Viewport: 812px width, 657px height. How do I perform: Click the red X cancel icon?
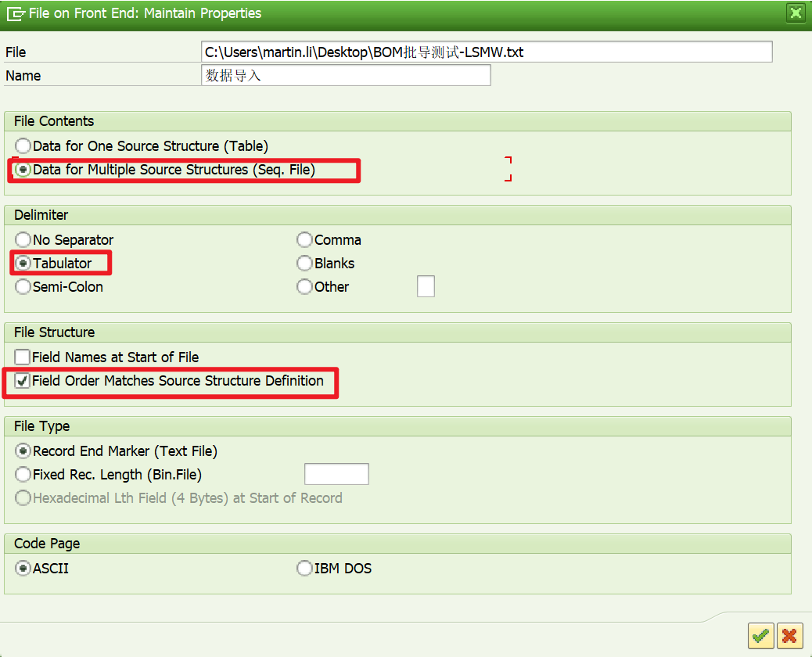coord(789,635)
